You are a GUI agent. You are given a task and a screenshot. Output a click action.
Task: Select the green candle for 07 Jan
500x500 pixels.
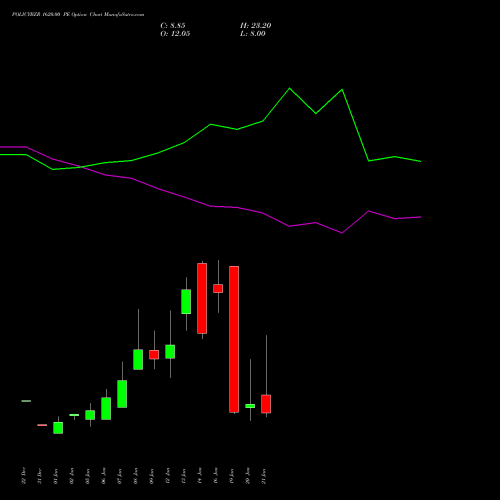pyautogui.click(x=122, y=394)
